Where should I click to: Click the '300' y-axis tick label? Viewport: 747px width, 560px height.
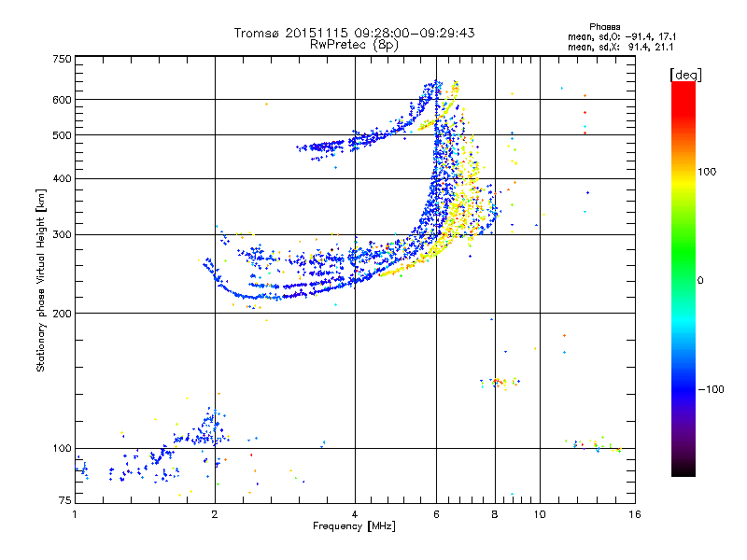pyautogui.click(x=62, y=235)
